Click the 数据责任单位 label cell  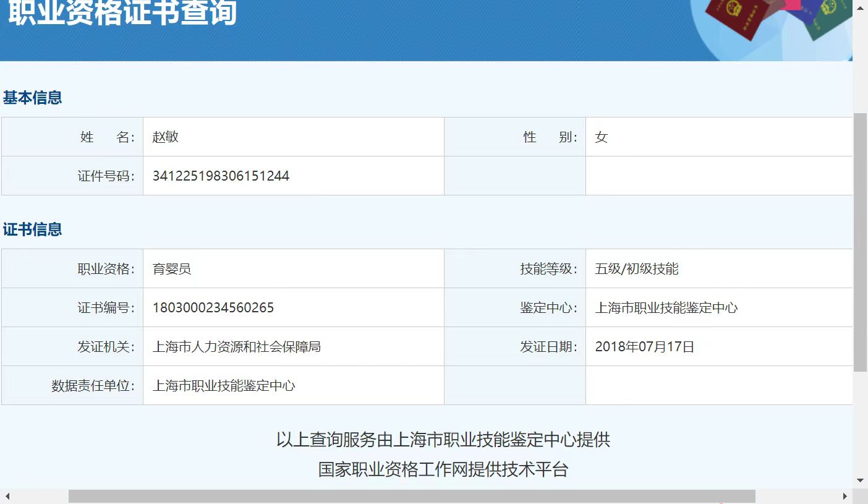point(72,385)
